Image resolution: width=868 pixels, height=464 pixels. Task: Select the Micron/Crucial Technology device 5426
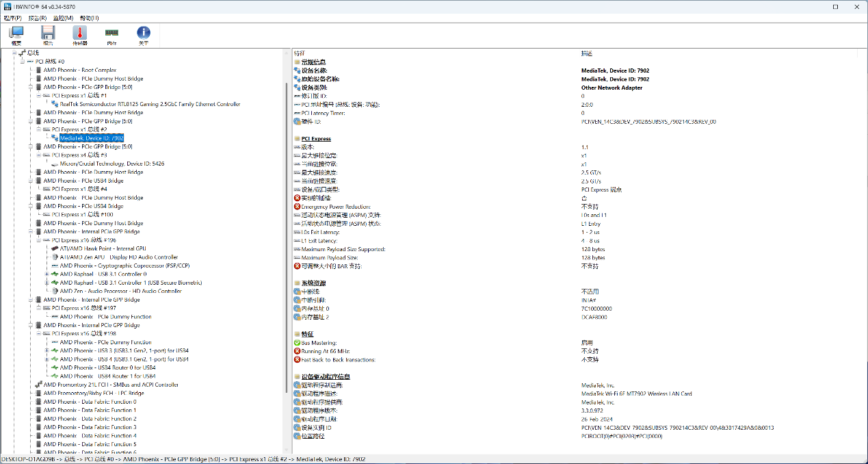tap(111, 164)
